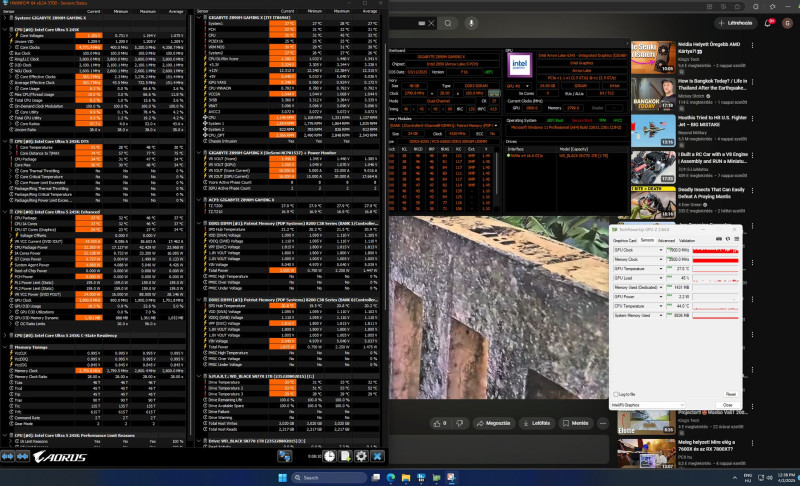Click the Megosztás share button

click(495, 424)
